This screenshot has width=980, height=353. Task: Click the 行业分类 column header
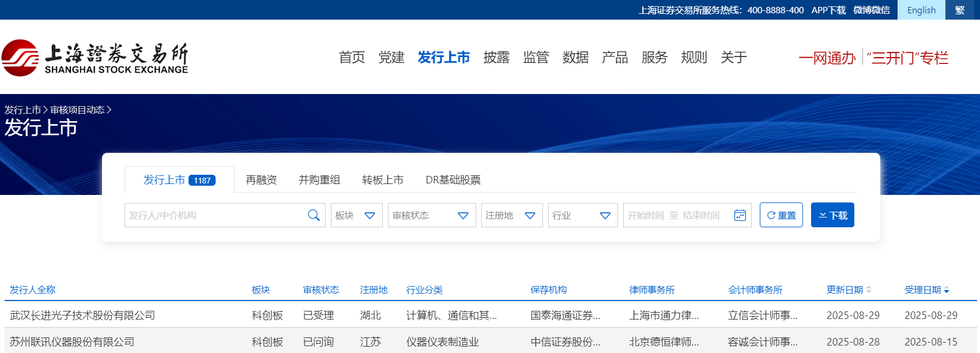pyautogui.click(x=424, y=290)
